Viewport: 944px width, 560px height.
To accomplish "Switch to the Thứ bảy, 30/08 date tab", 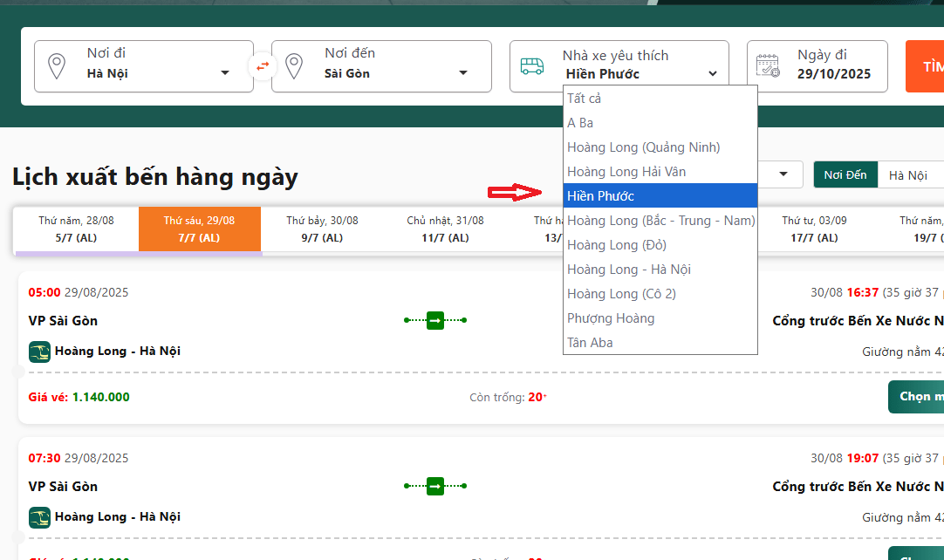I will pos(322,229).
